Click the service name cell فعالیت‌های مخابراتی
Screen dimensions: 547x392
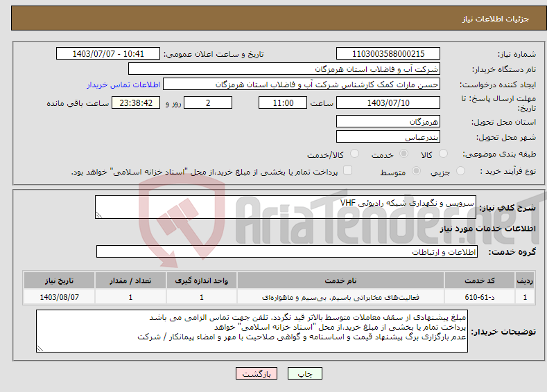[340, 297]
